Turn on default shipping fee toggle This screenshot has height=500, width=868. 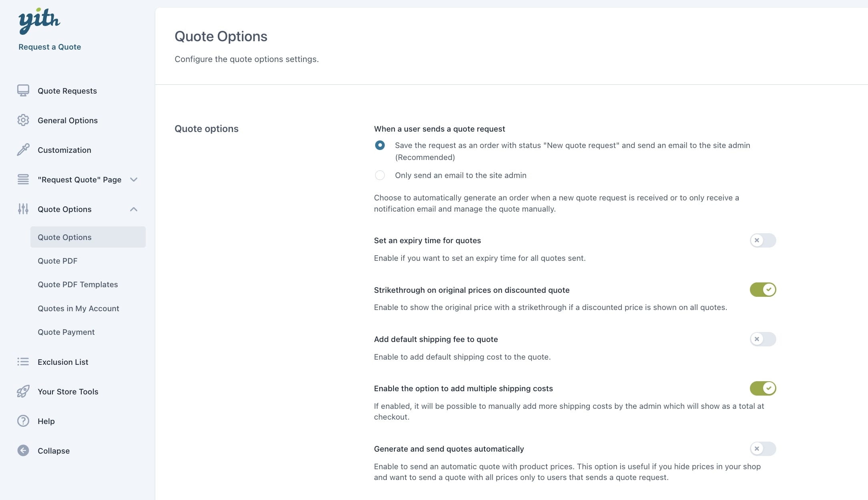[763, 339]
